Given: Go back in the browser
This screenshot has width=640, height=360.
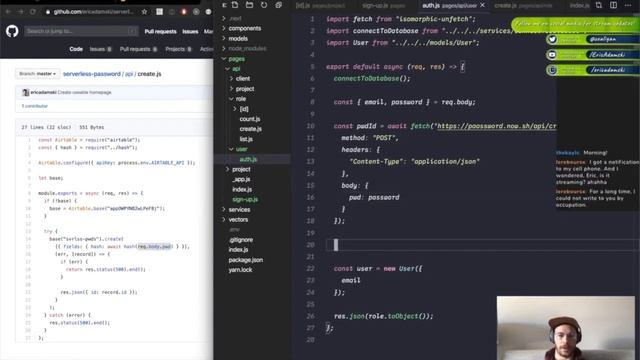Looking at the screenshot, I should coord(8,12).
